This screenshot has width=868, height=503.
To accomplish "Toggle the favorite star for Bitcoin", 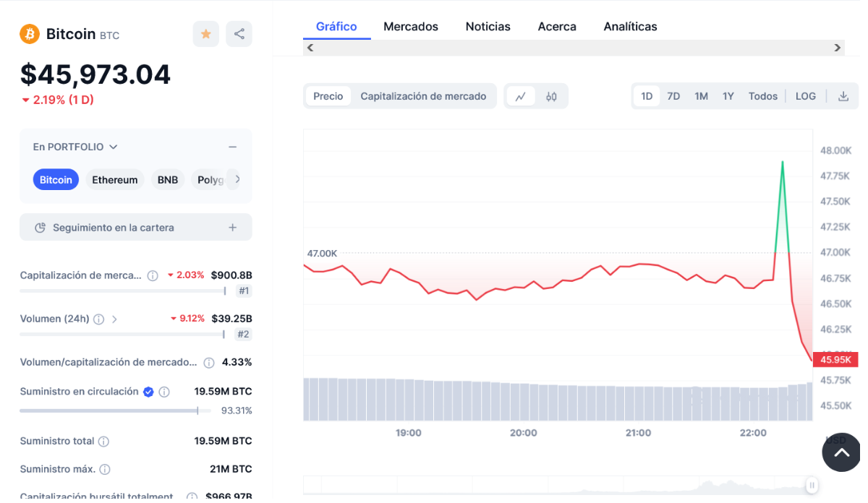I will click(x=206, y=34).
